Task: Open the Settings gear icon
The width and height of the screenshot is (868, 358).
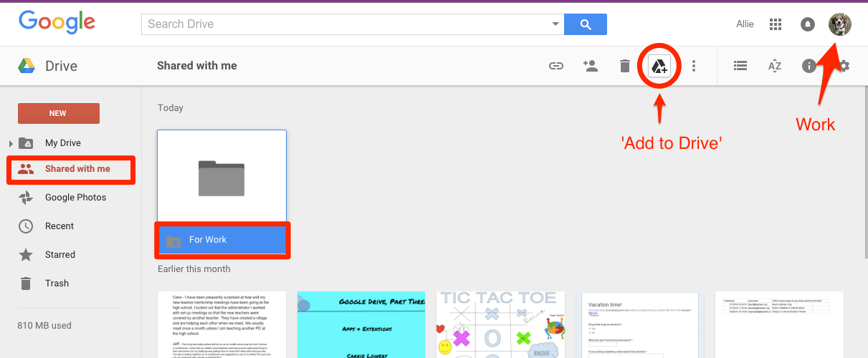Action: [844, 66]
